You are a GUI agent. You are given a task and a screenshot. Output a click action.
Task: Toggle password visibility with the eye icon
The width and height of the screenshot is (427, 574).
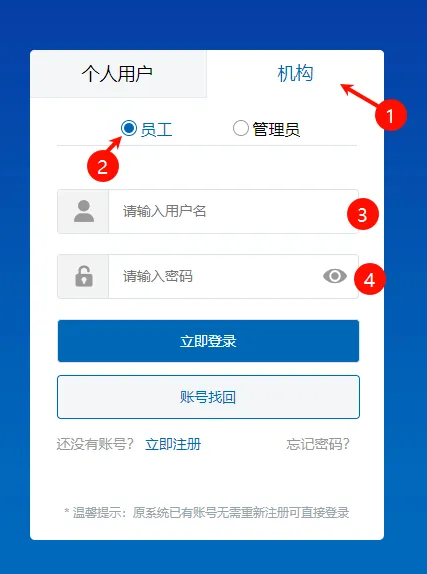pos(335,276)
